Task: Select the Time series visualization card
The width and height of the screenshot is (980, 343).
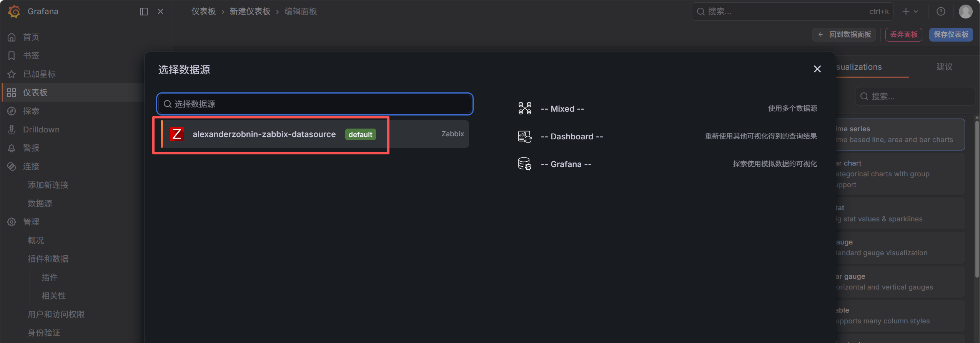Action: (900, 134)
